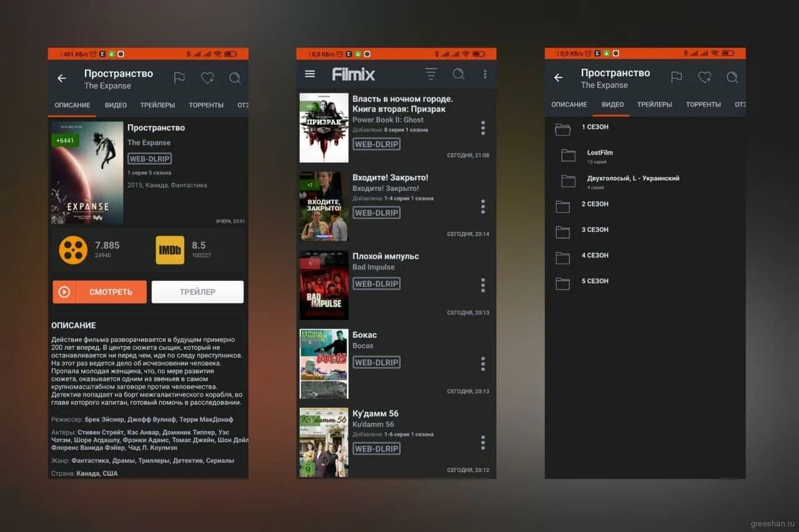799x532 pixels.
Task: Expand the 5 СЕЗОН folder
Action: pyautogui.click(x=562, y=283)
